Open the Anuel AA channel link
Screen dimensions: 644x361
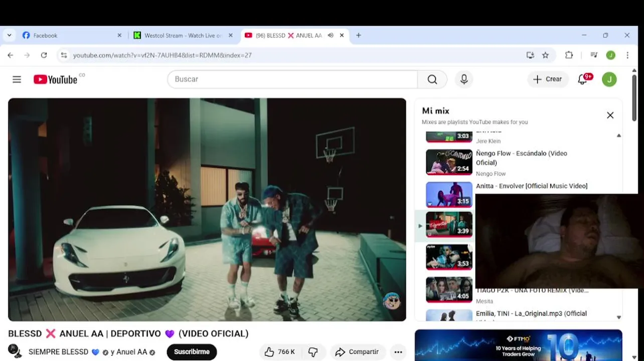pyautogui.click(x=132, y=352)
